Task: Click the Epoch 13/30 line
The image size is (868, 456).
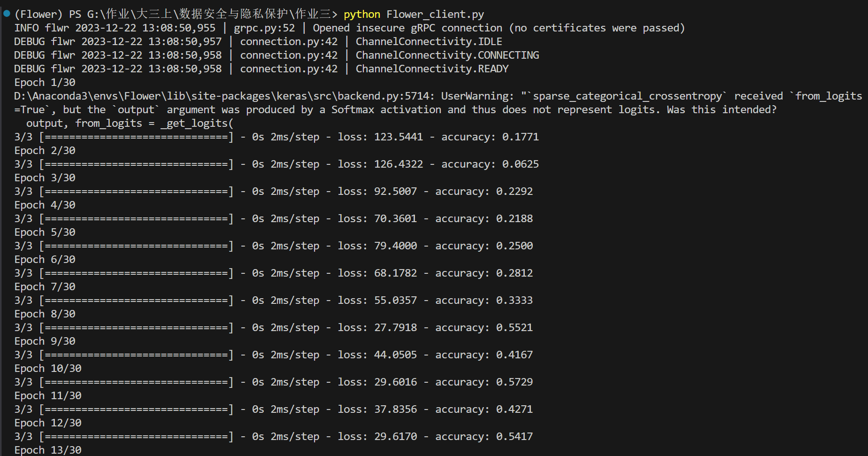Action: [47, 450]
